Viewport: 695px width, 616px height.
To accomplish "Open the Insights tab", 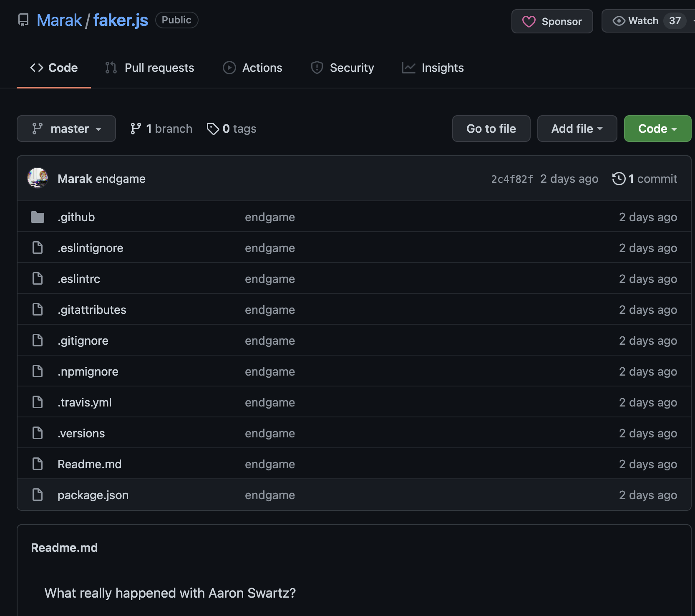I will click(433, 68).
